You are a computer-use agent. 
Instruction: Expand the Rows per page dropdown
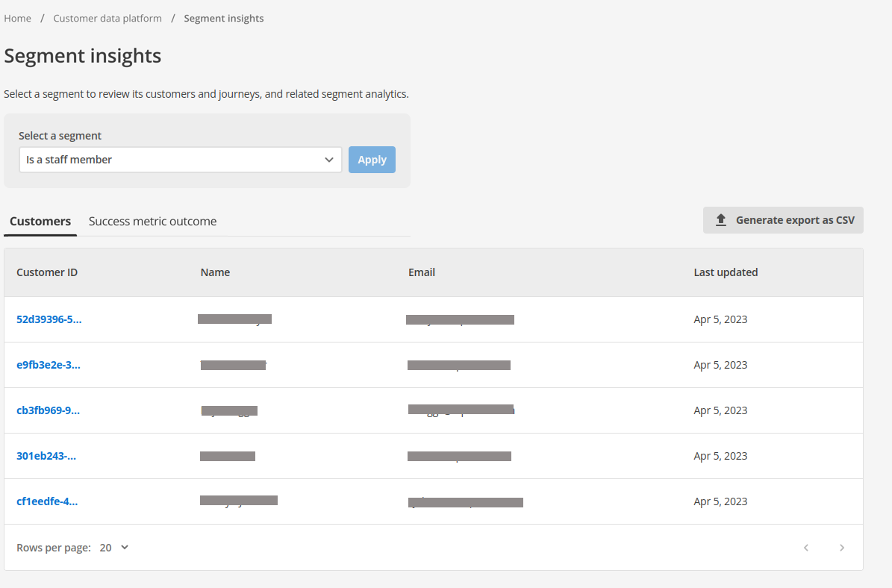coord(113,548)
